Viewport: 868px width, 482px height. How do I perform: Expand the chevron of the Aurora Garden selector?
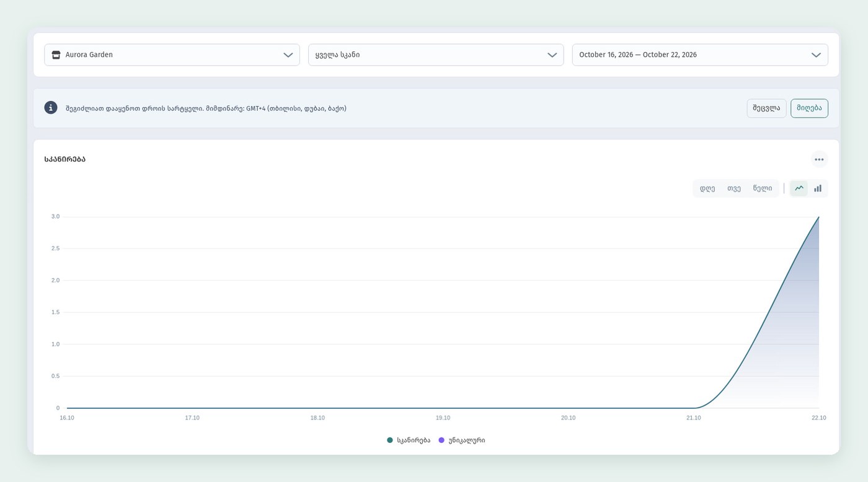(x=288, y=55)
